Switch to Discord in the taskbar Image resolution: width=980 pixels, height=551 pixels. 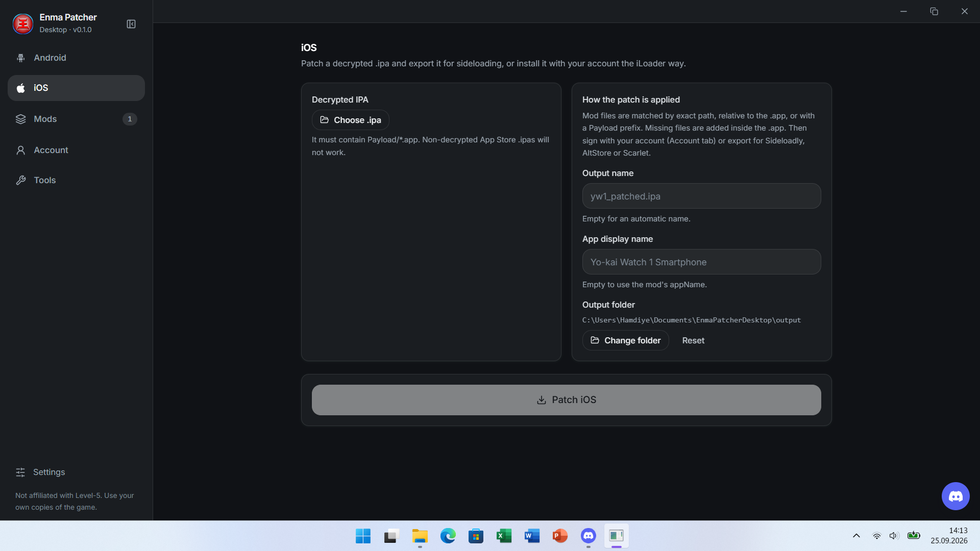588,536
